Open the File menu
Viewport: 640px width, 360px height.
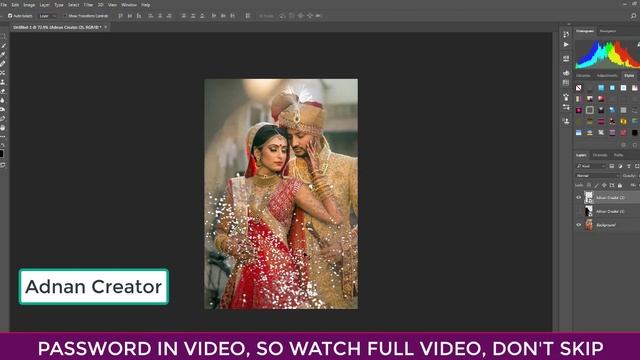tap(4, 5)
